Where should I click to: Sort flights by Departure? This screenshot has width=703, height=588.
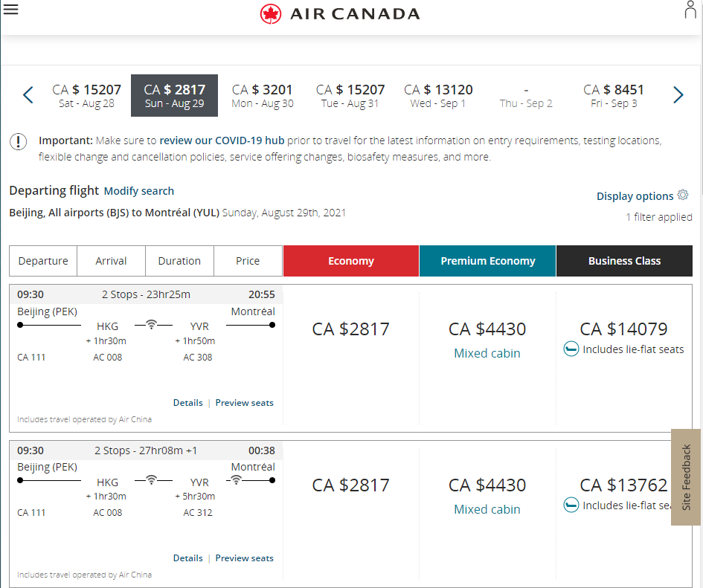[x=43, y=261]
